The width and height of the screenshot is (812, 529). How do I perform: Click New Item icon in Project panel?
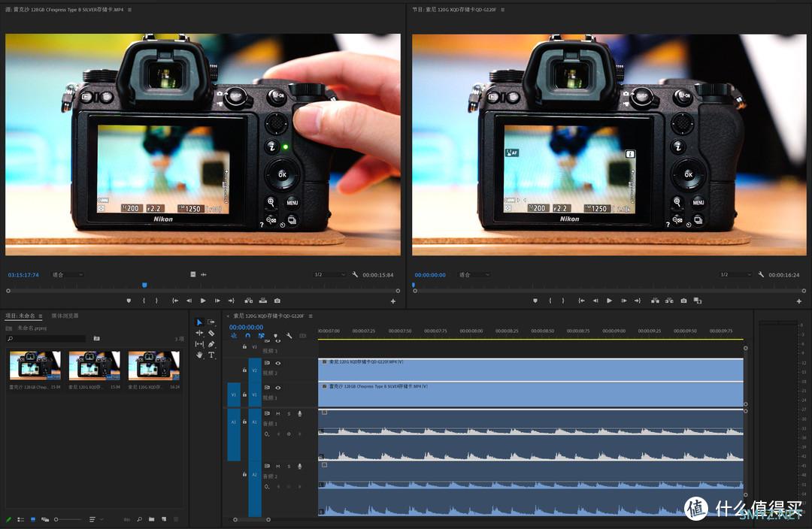(164, 518)
